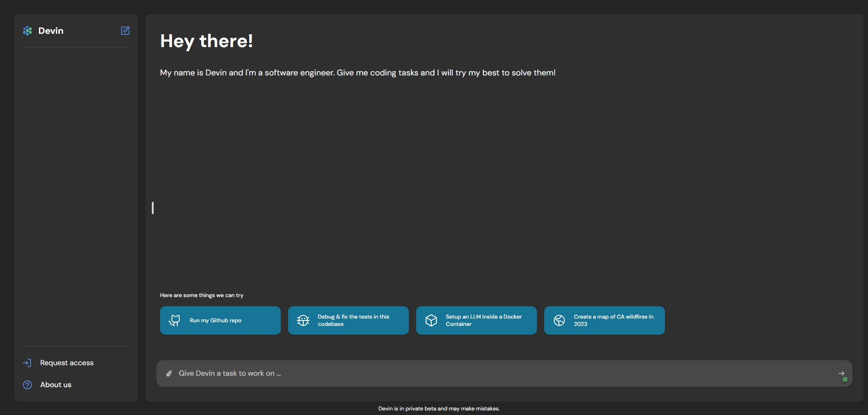Click the Devin logo icon in the sidebar
The image size is (868, 415).
click(27, 31)
